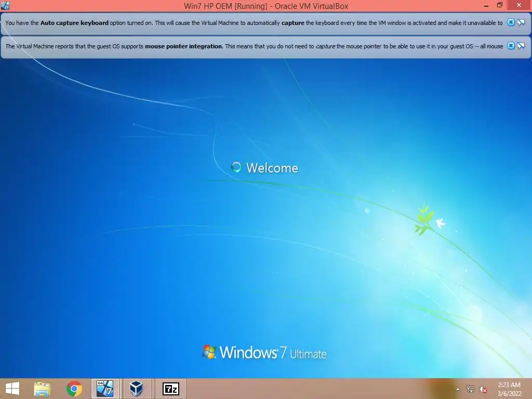Click the Windows 7 Ultimate logo

point(264,353)
